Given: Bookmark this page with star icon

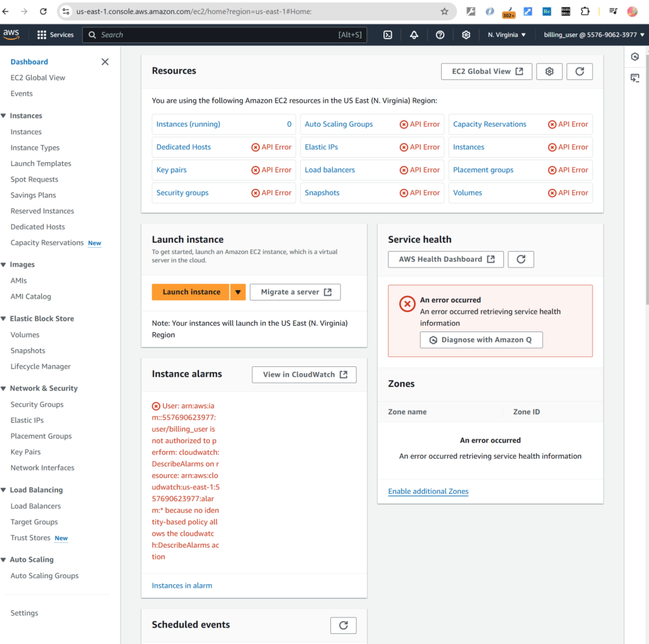Looking at the screenshot, I should coord(444,11).
